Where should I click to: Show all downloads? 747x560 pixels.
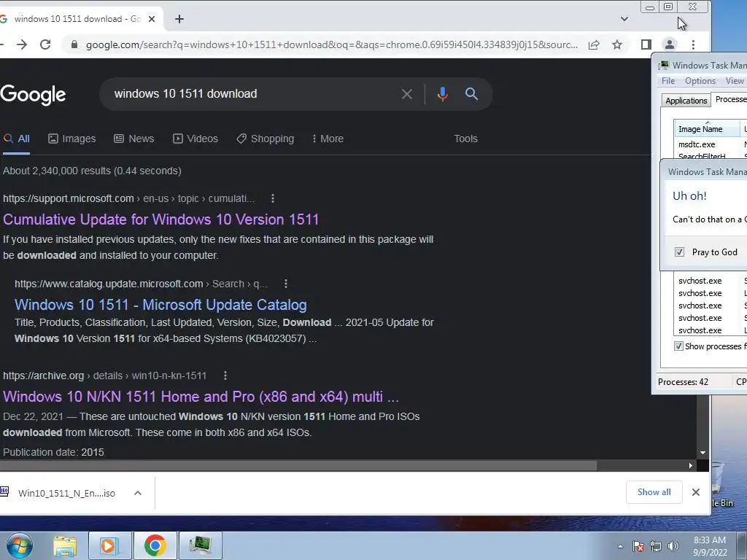pos(654,492)
